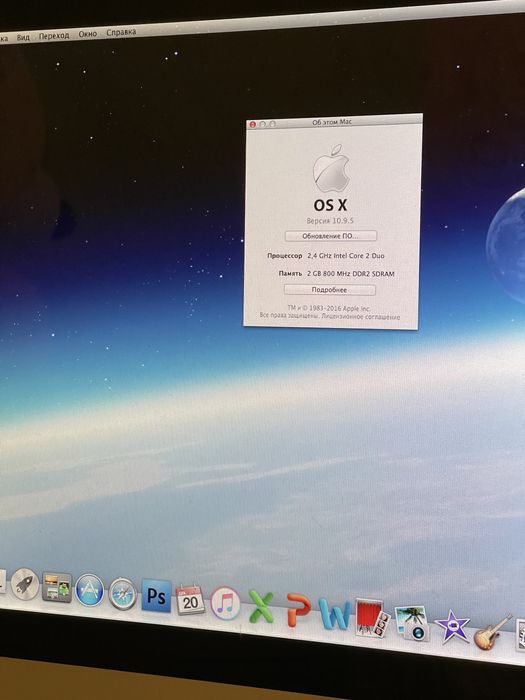Open Photo Booth from the Dock
The width and height of the screenshot is (525, 700).
click(x=372, y=618)
